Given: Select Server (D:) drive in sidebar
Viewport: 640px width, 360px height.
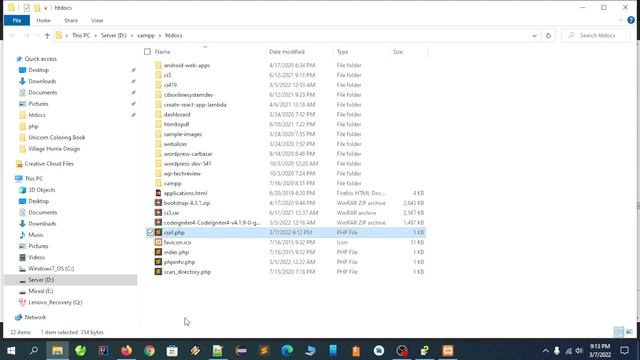Looking at the screenshot, I should (41, 280).
